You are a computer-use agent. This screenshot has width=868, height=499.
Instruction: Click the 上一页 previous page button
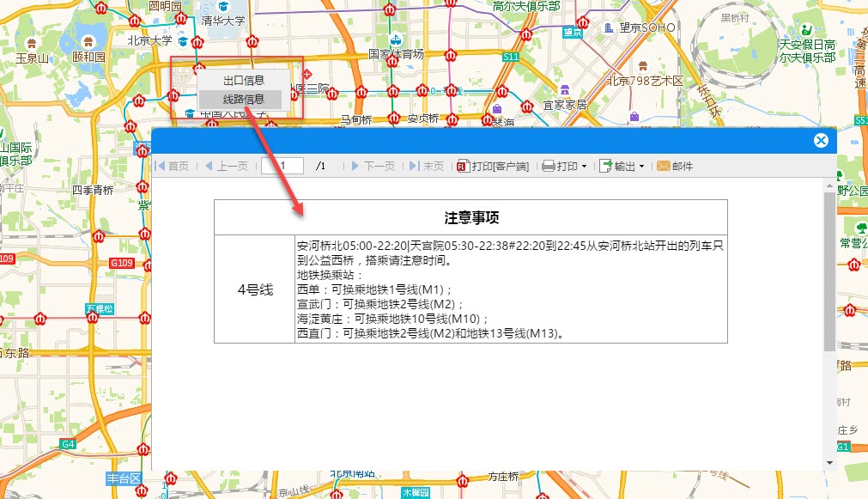pos(227,166)
